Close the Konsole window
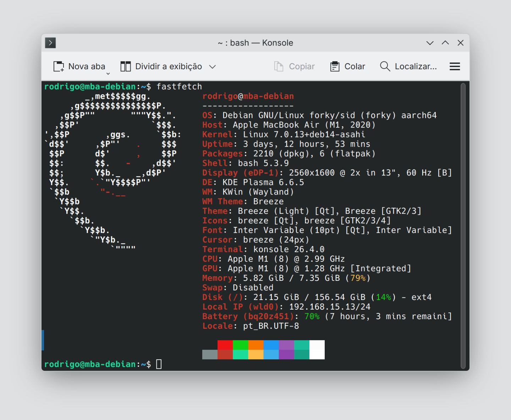511x420 pixels. click(461, 43)
